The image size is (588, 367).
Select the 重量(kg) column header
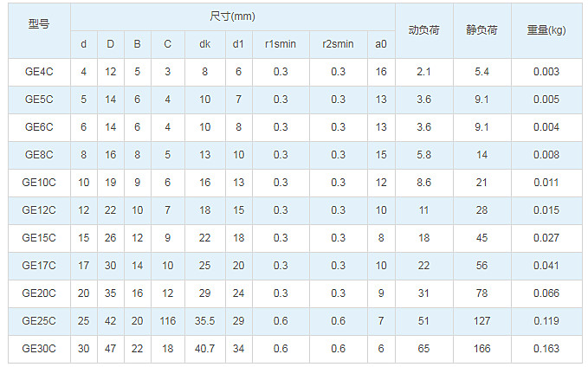(546, 31)
